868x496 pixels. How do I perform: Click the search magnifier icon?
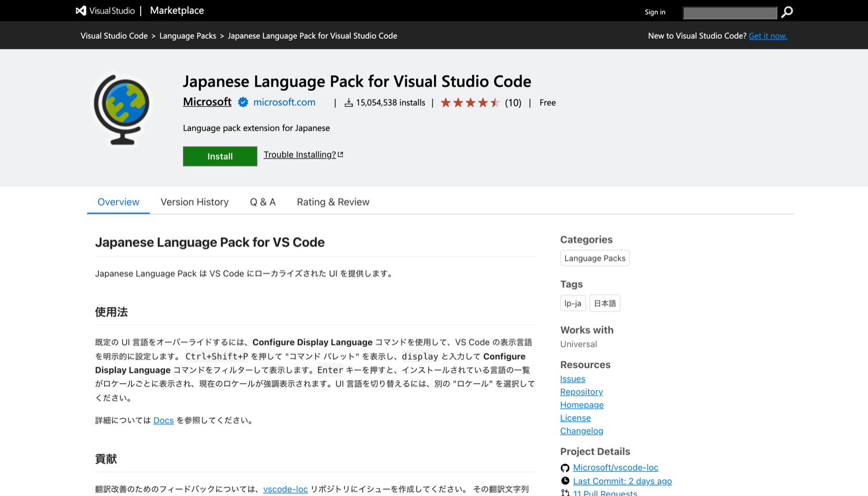[x=787, y=12]
